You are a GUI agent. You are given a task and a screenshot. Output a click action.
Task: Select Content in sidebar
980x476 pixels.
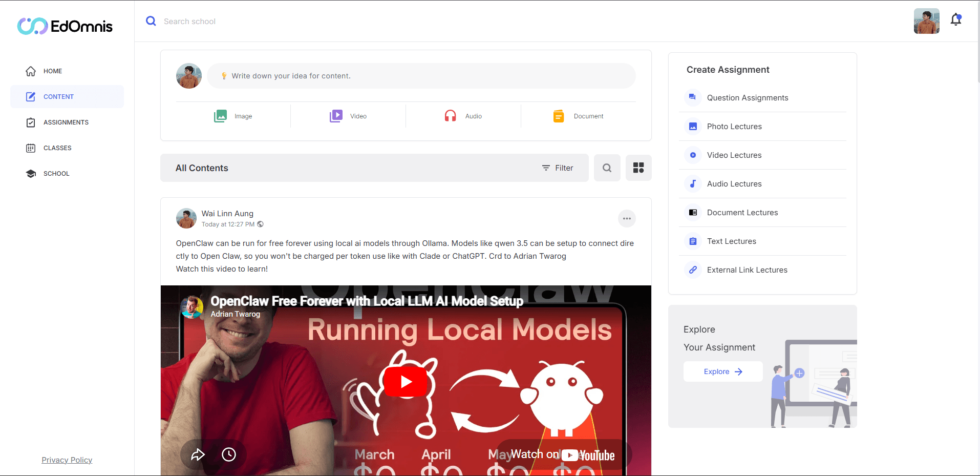point(67,97)
